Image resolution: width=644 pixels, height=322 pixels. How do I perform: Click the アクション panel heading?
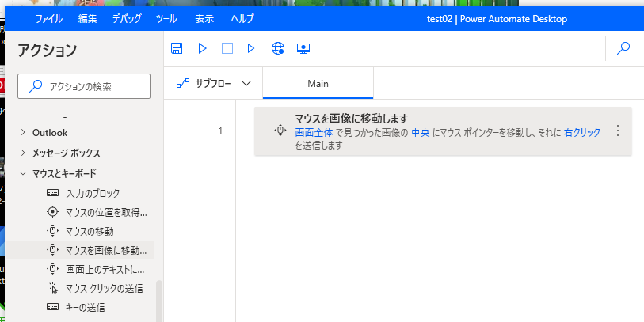tap(48, 51)
